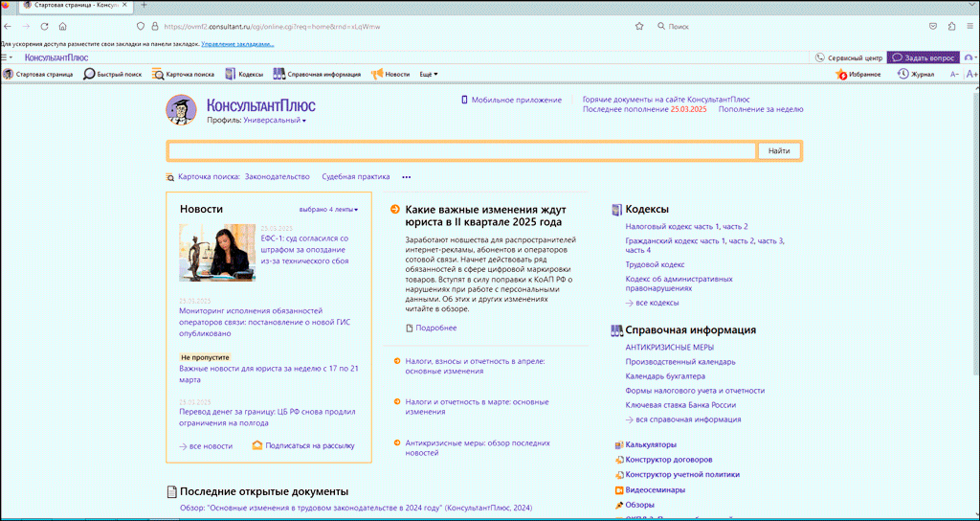Image resolution: width=980 pixels, height=521 pixels.
Task: Open АНТИКРИЗИСНЫЕ МЕРЫ reference link
Action: tap(669, 347)
